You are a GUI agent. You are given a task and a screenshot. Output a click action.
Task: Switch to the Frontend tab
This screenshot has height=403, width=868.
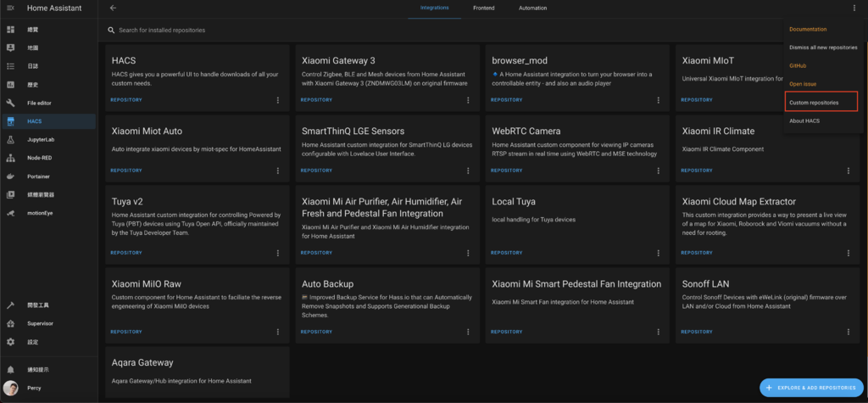[484, 8]
